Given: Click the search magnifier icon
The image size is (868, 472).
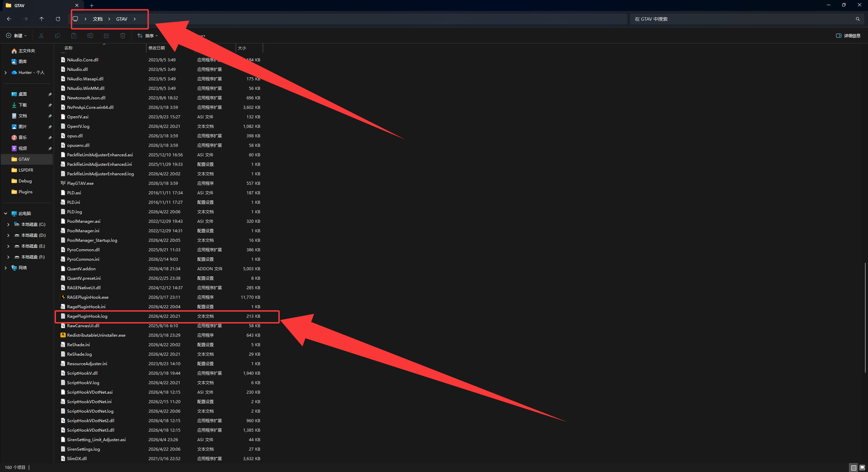Looking at the screenshot, I should 858,19.
